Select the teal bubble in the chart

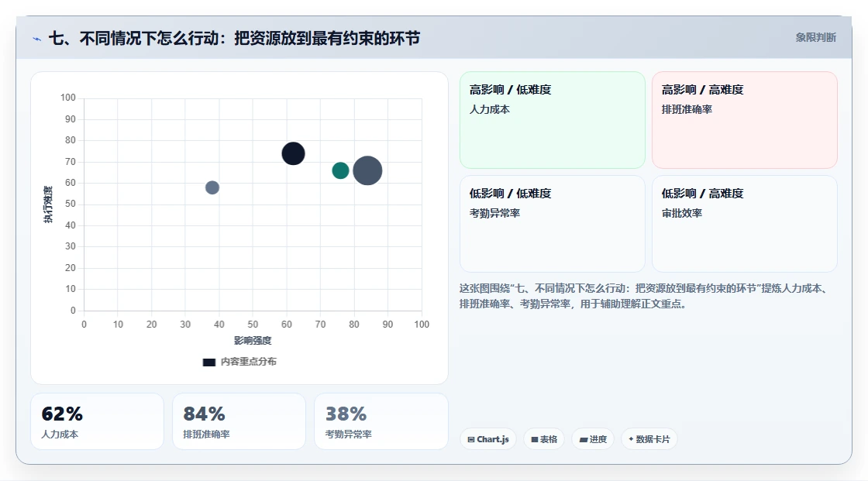tap(340, 170)
